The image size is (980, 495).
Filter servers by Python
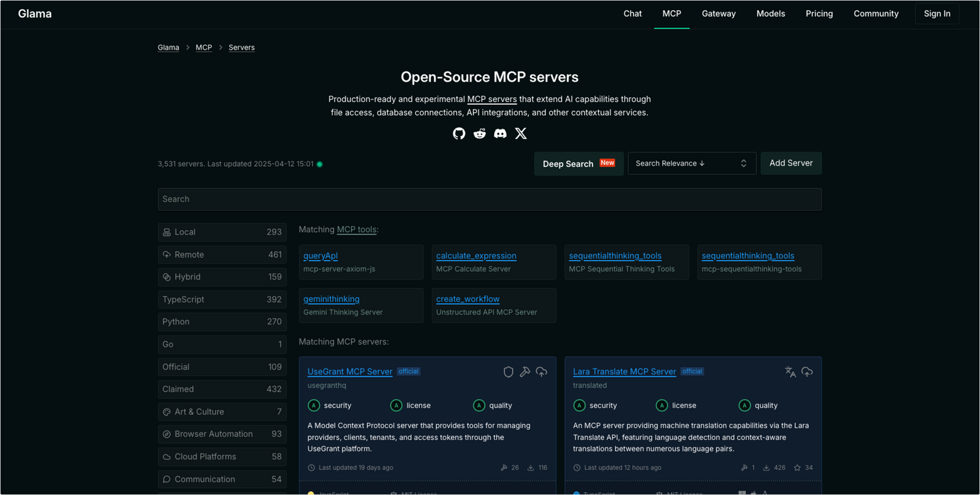pos(222,322)
